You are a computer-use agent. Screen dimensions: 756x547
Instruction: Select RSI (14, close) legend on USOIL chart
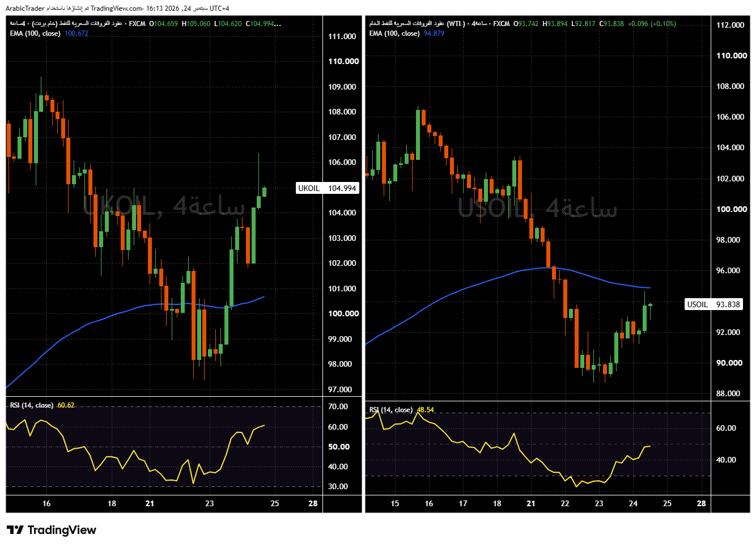coord(391,410)
